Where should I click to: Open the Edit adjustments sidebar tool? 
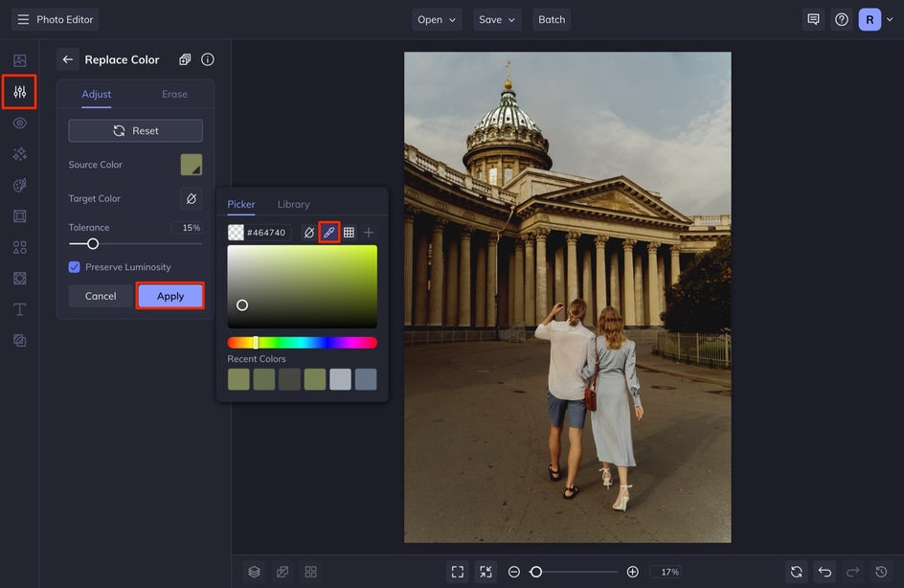click(19, 92)
